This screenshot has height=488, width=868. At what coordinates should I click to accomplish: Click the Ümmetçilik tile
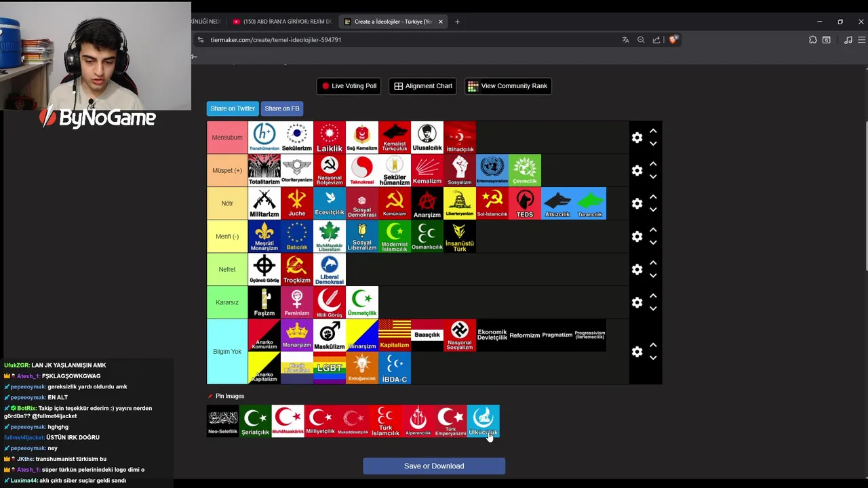[x=361, y=302]
